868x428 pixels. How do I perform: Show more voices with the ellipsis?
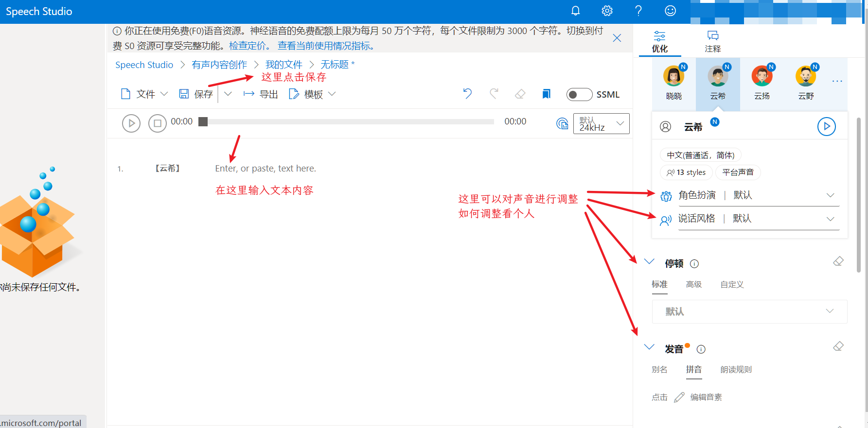coord(837,81)
